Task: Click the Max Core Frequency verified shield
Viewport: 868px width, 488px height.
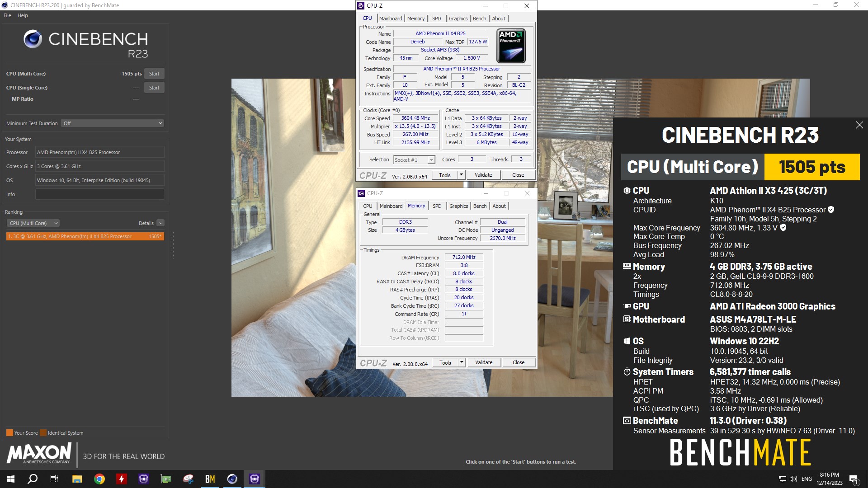Action: pos(783,228)
